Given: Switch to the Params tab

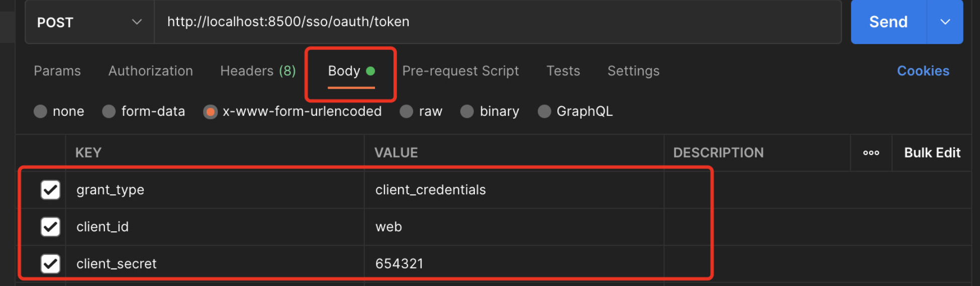Looking at the screenshot, I should pyautogui.click(x=57, y=71).
